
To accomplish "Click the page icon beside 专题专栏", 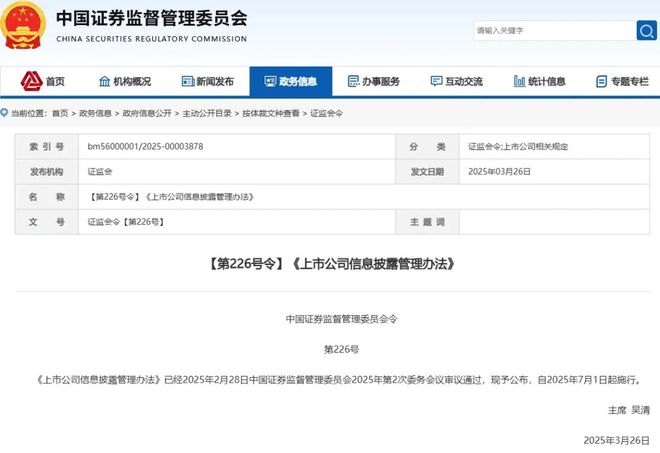I will (x=602, y=81).
